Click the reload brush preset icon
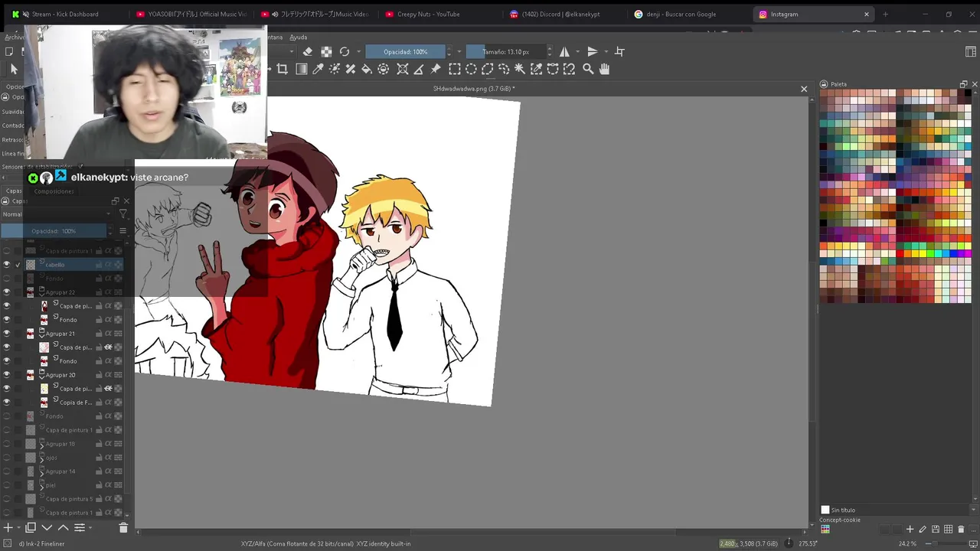 345,51
